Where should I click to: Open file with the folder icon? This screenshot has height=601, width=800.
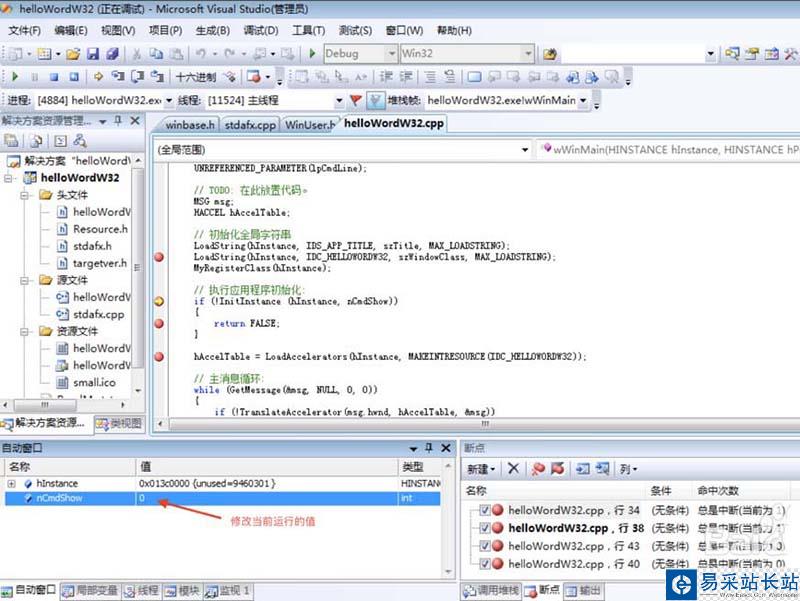point(73,54)
